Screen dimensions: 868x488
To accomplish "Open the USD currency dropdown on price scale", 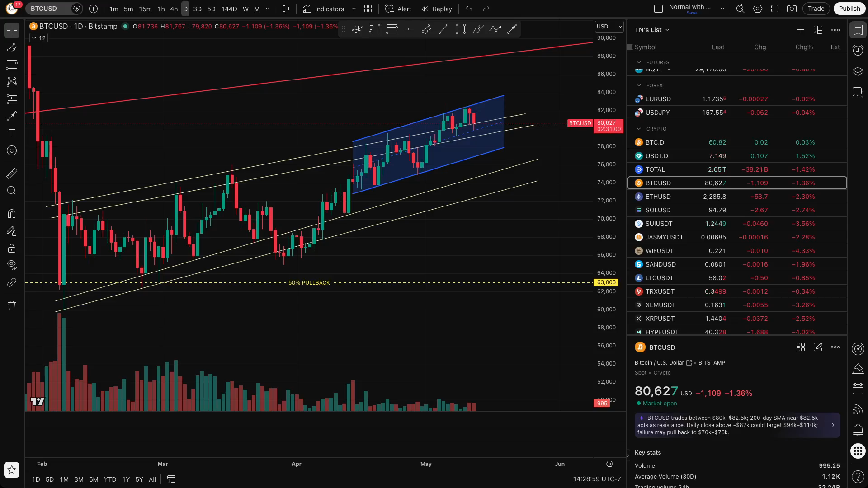I will 609,27.
